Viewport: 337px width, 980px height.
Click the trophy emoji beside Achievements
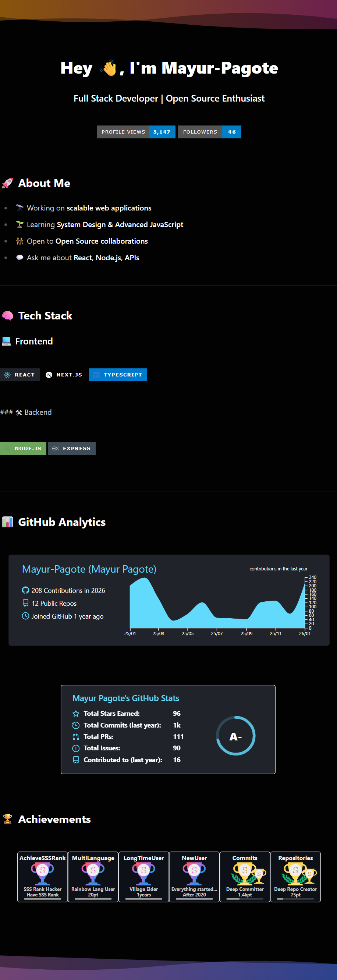(7, 819)
